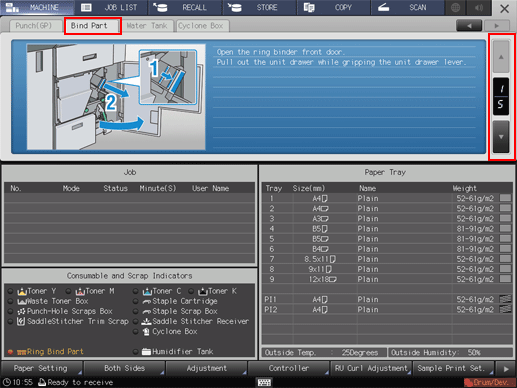Click the 1/5 page indicator

coord(501,97)
